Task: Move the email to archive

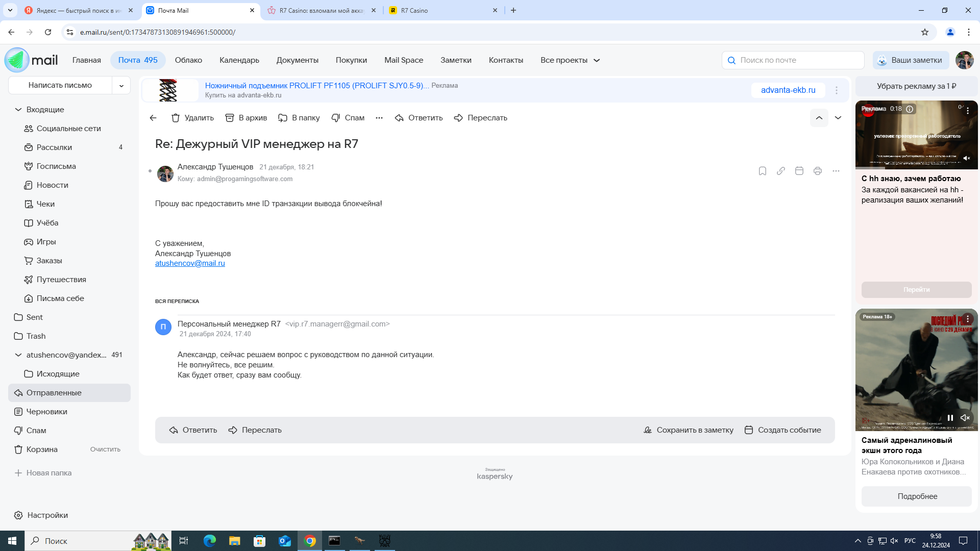Action: [x=246, y=118]
